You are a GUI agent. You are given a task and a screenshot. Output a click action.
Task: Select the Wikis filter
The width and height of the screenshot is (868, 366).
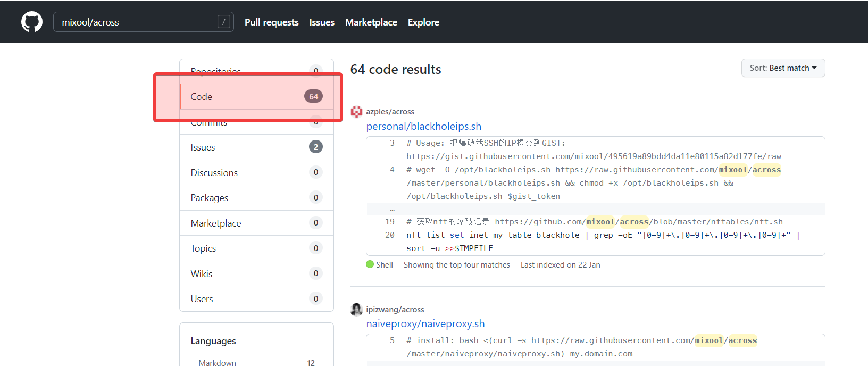257,273
